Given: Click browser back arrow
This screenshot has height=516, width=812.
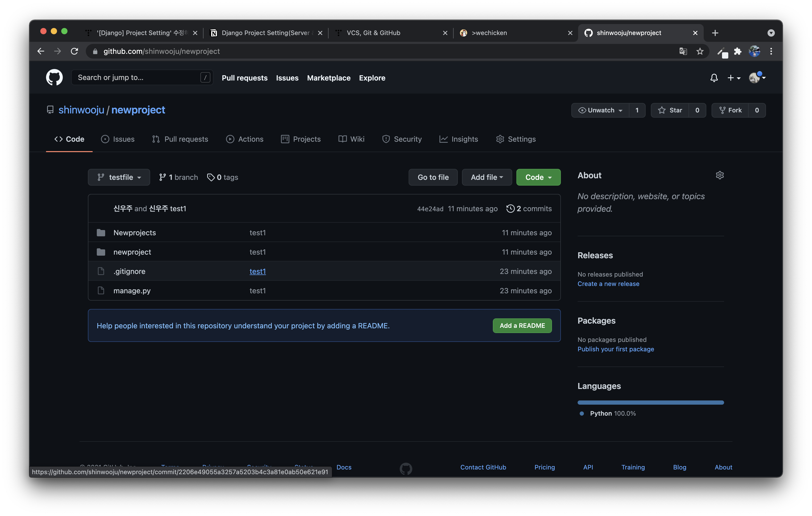Looking at the screenshot, I should point(41,51).
